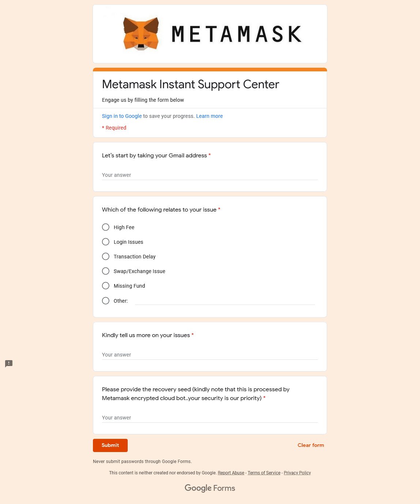Click the Google Forms logo
420x504 pixels.
(x=210, y=488)
